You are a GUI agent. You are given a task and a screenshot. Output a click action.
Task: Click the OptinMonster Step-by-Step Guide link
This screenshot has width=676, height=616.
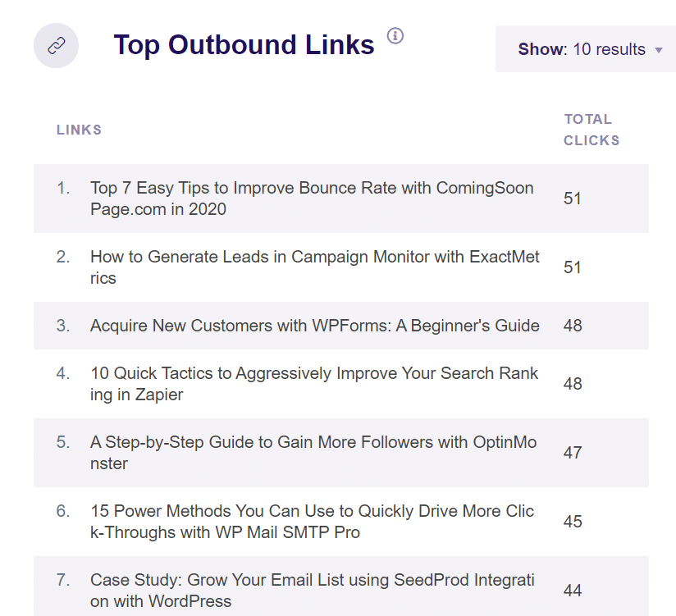[x=313, y=453]
